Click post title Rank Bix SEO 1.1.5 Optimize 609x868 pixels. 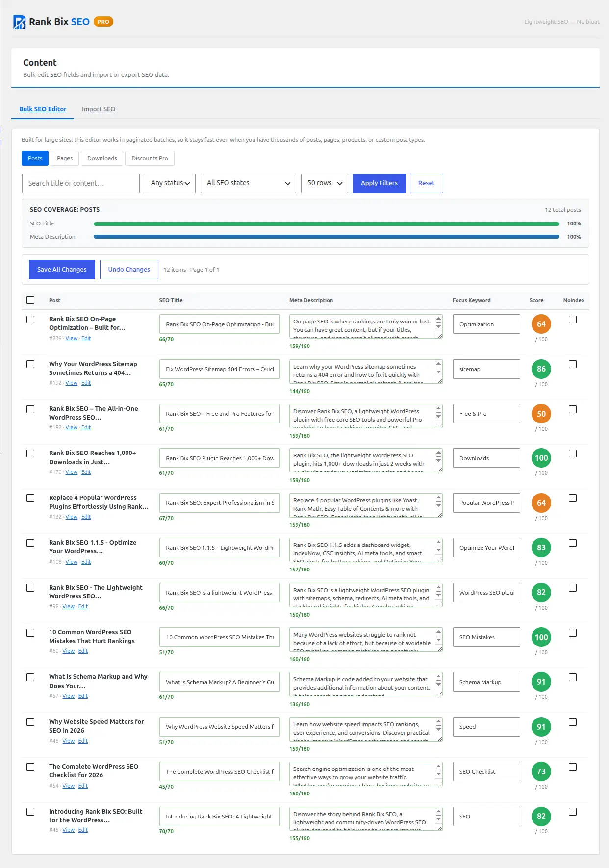pos(93,546)
